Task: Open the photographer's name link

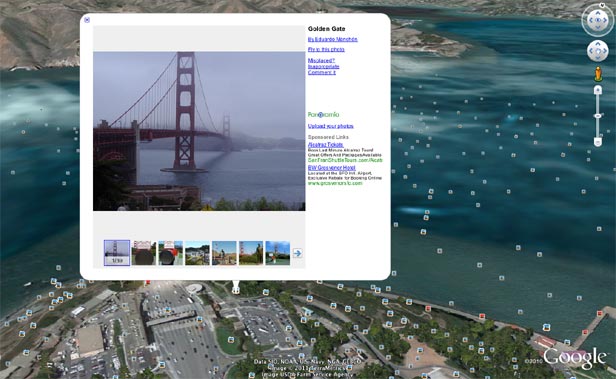Action: (x=332, y=39)
